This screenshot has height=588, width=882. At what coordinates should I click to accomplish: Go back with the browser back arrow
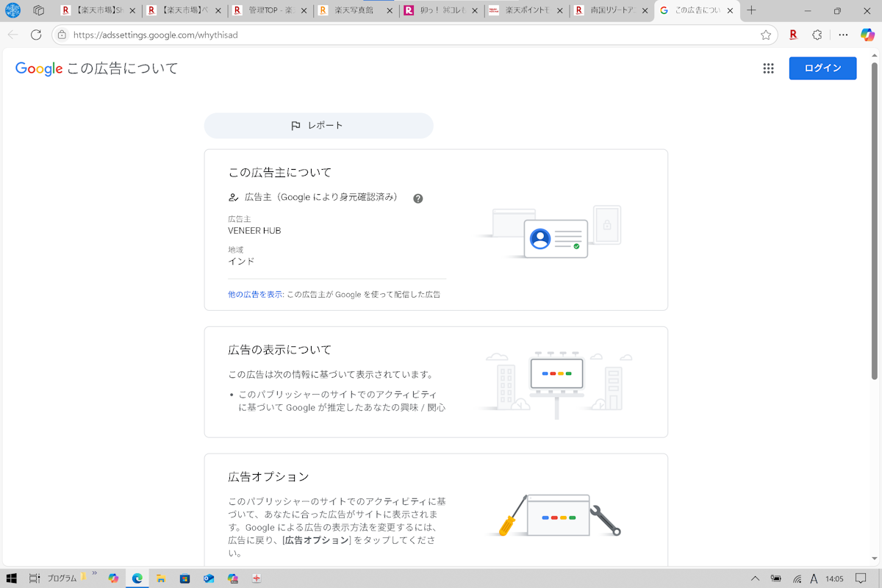point(12,35)
